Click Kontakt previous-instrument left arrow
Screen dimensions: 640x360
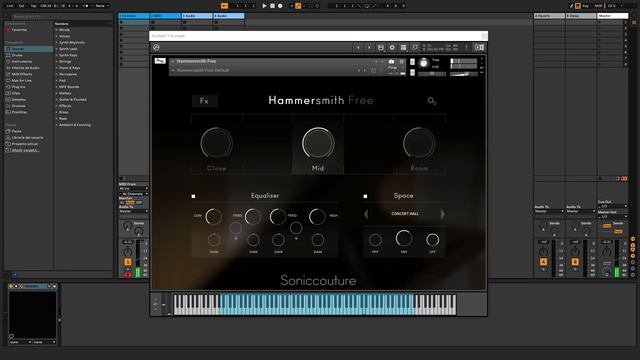coord(358,47)
